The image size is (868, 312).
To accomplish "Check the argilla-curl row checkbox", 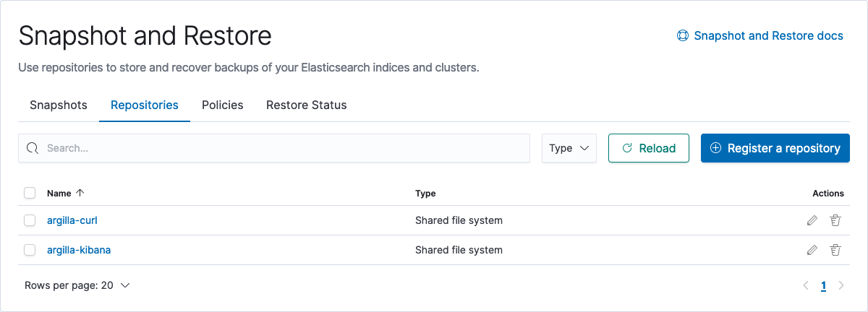I will tap(30, 220).
